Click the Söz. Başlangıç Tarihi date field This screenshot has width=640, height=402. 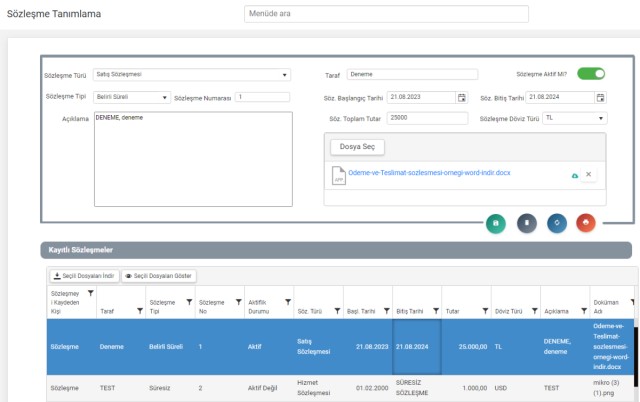pyautogui.click(x=421, y=97)
